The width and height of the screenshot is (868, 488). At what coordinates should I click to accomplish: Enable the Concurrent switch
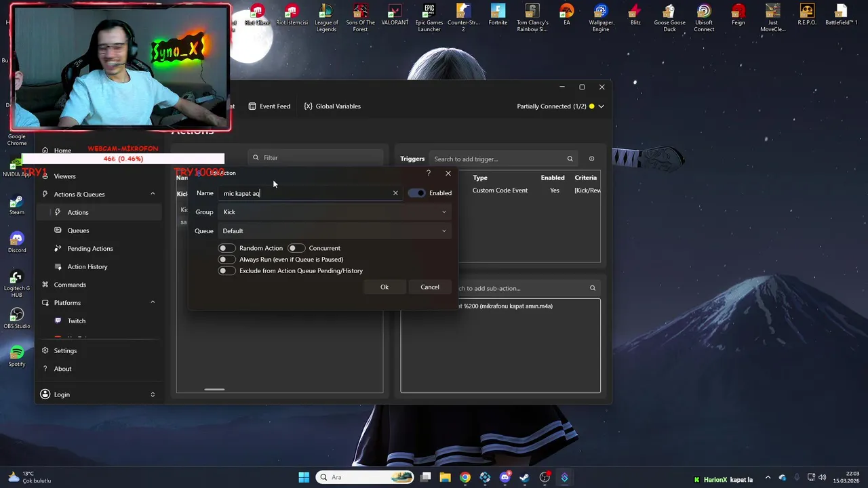click(x=296, y=248)
